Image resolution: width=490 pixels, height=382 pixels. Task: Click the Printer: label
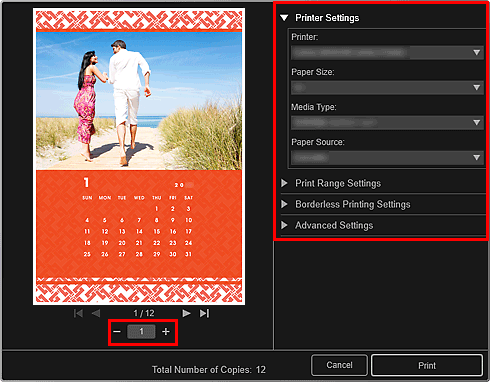[x=305, y=37]
